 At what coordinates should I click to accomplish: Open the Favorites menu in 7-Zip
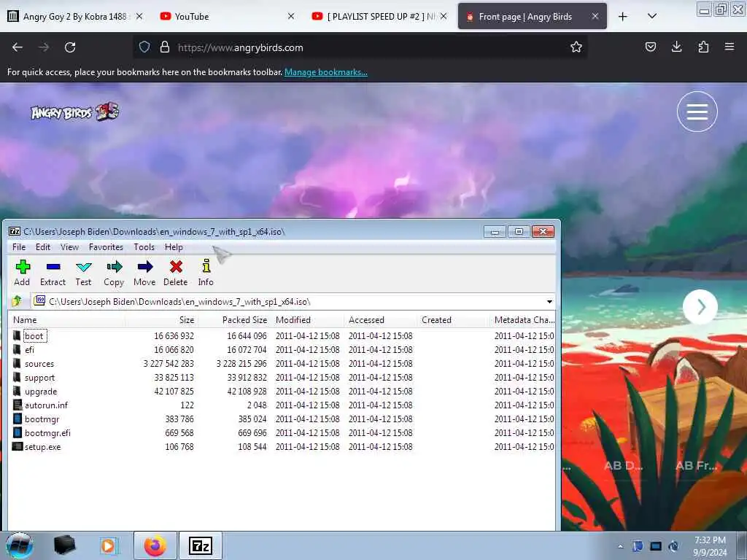pos(107,247)
